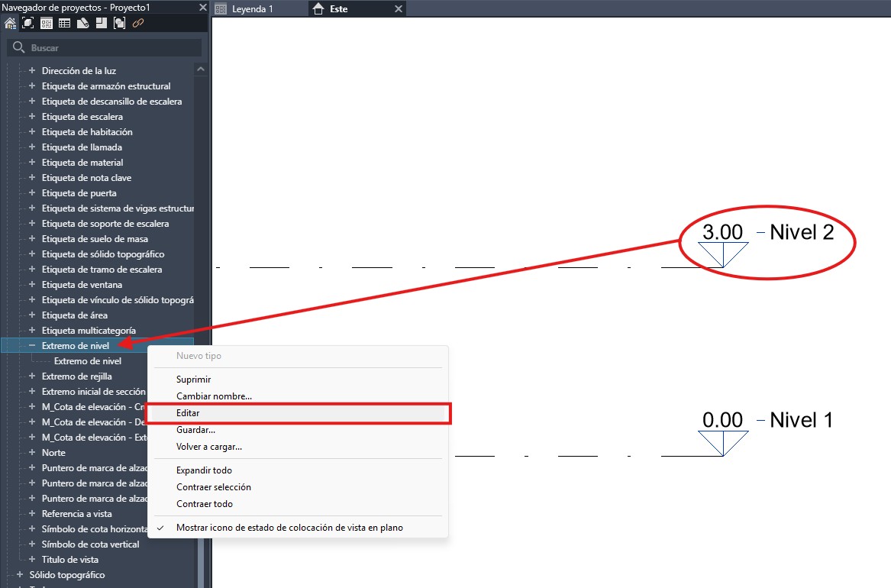Click the schedules table icon
Screen dimensions: 891x588
point(65,23)
